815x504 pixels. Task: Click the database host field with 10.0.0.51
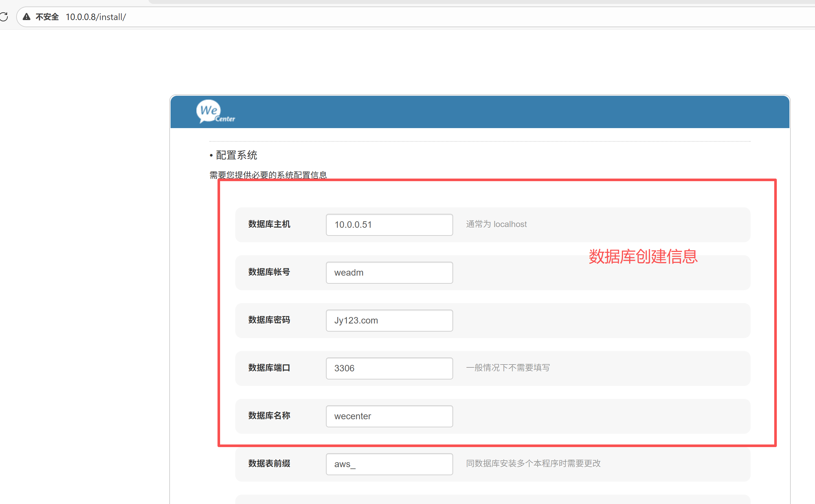[x=389, y=225]
